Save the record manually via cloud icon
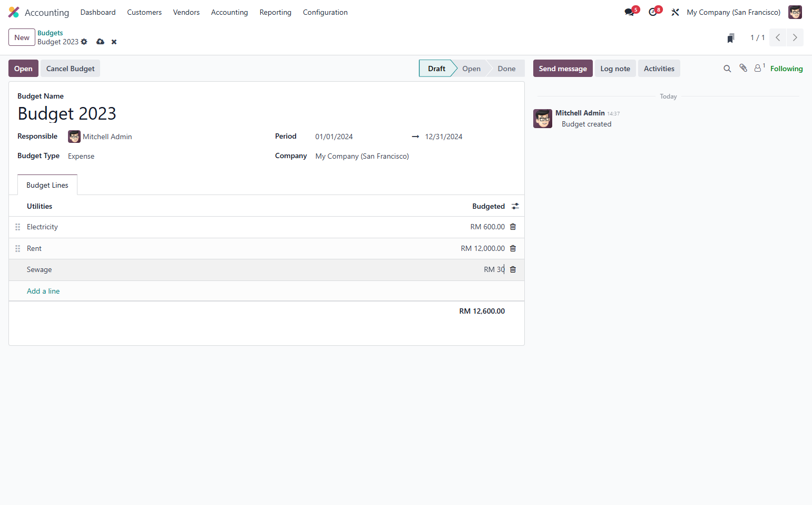 100,42
